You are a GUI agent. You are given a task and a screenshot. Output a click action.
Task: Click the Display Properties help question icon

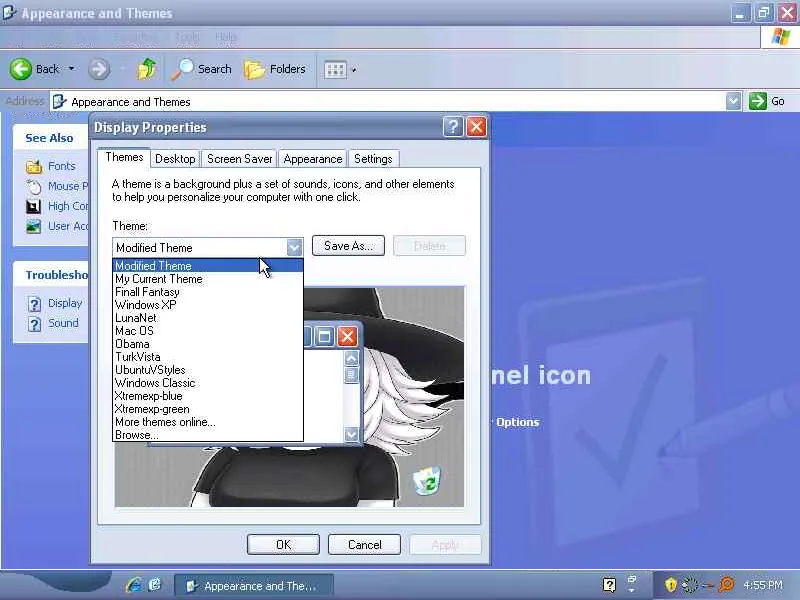453,127
